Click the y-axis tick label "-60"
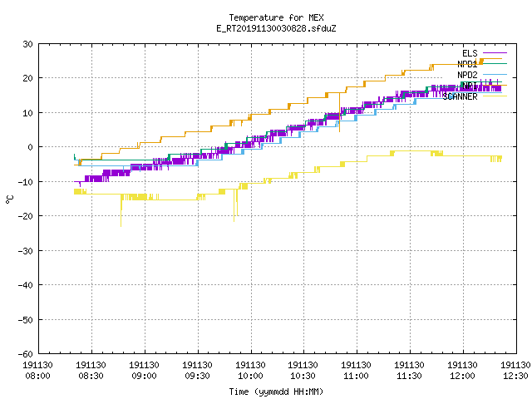 point(26,354)
